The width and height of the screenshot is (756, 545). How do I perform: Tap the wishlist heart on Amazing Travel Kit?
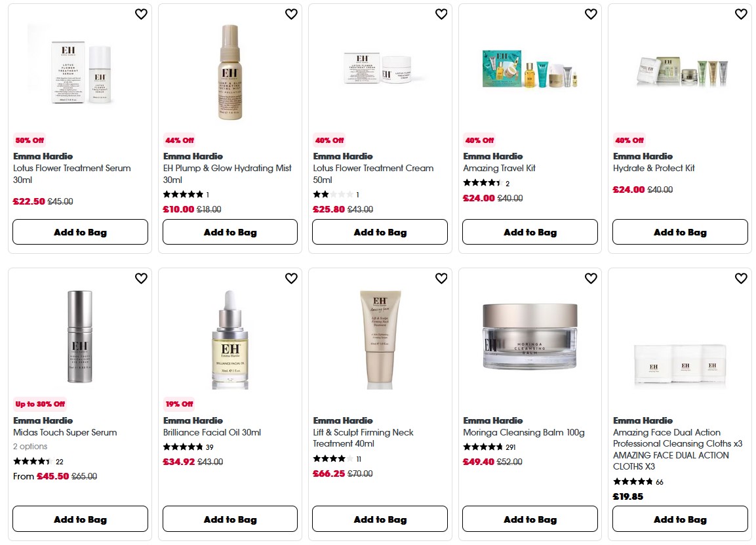[x=590, y=14]
